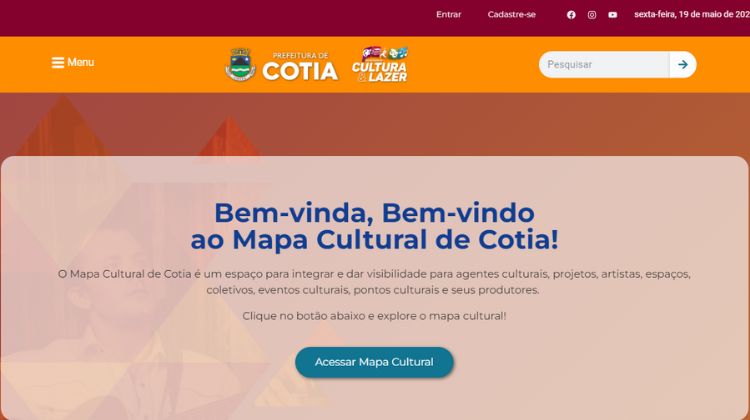Focus the Pesquisar search field
The image size is (750, 420).
pos(604,65)
